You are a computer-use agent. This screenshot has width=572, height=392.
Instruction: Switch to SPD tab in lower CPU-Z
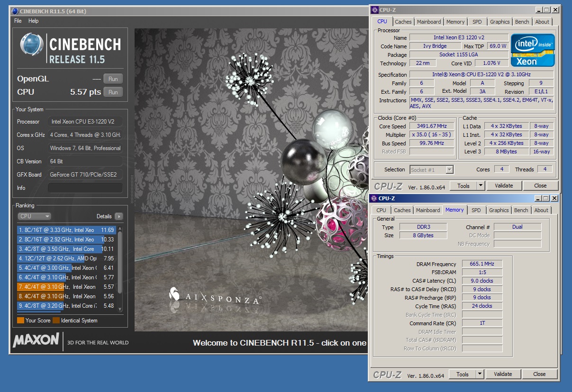point(476,210)
